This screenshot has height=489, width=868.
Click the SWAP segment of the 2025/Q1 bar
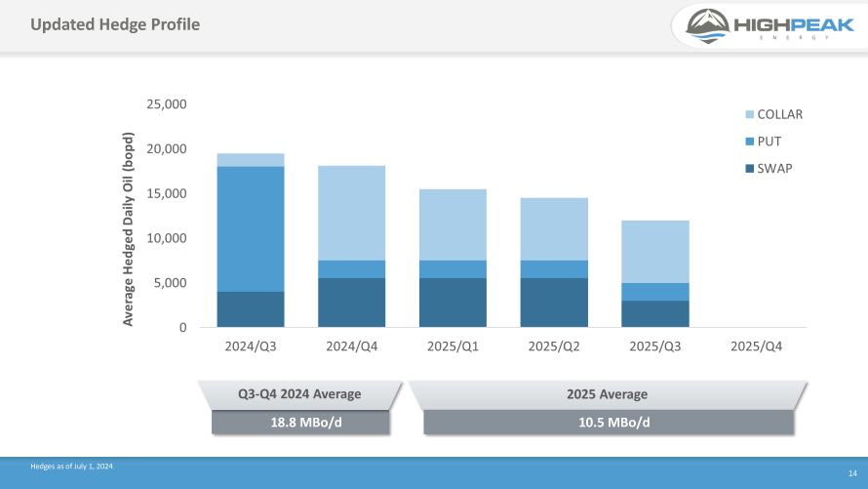(453, 303)
